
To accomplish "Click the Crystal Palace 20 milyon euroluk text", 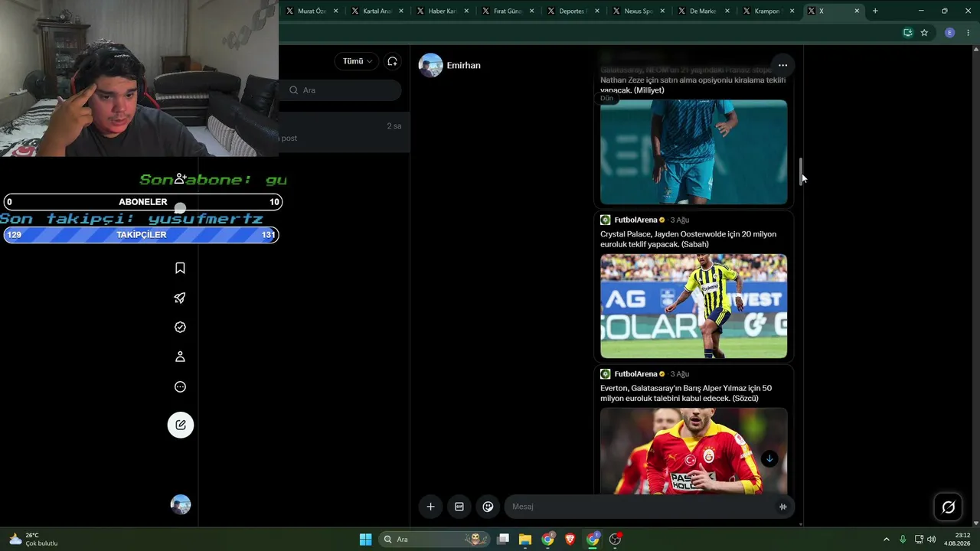I will (x=688, y=240).
